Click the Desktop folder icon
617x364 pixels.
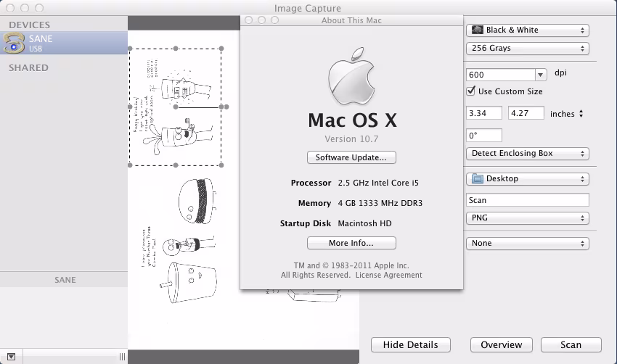pos(478,179)
